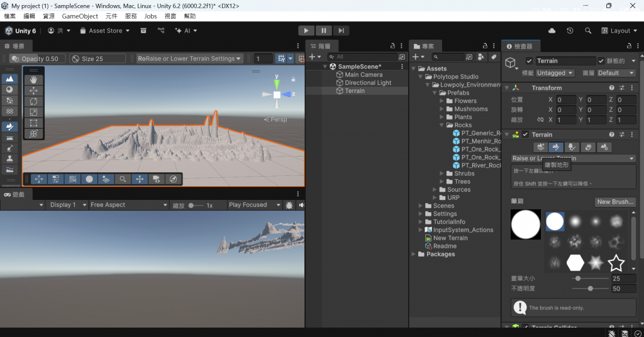Select the Hand view tool
This screenshot has width=644, height=337.
tap(34, 80)
